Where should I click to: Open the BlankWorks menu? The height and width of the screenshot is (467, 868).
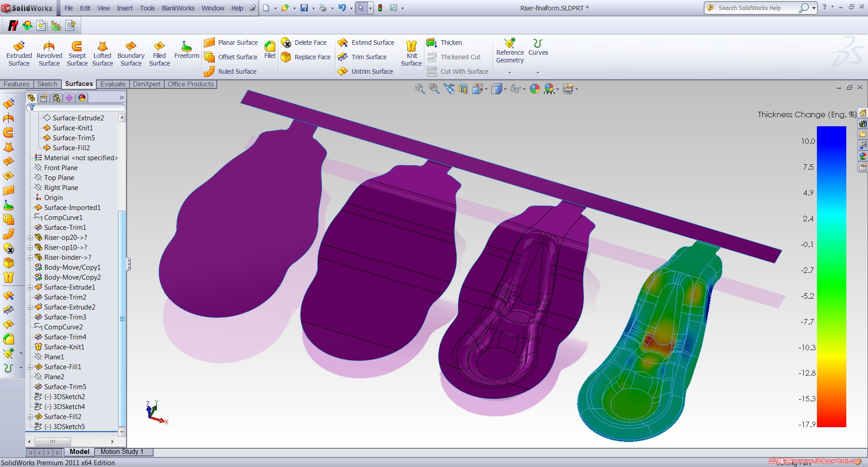click(x=178, y=8)
